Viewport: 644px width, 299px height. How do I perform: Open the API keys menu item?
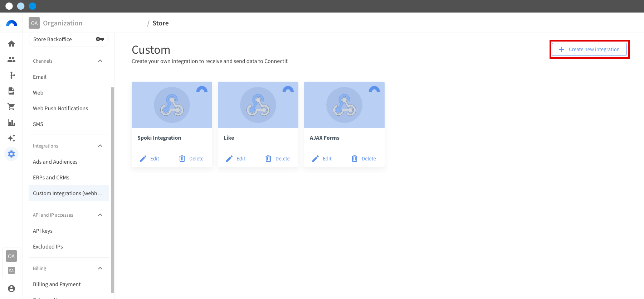click(43, 231)
